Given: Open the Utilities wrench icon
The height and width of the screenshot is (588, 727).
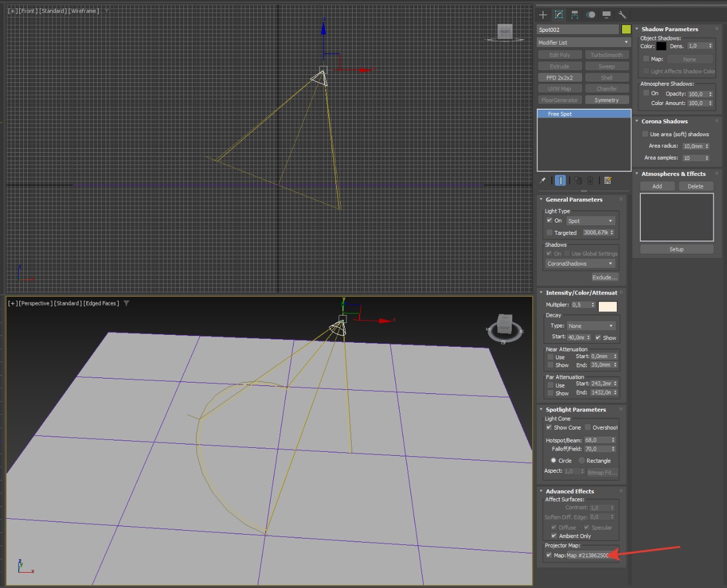Looking at the screenshot, I should (x=622, y=15).
